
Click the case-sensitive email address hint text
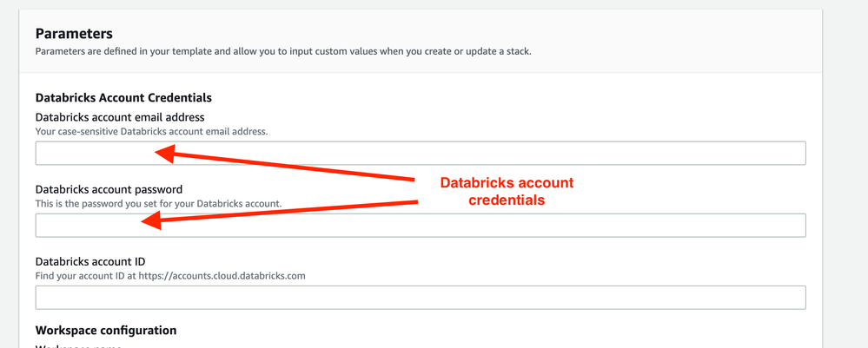[x=151, y=132]
